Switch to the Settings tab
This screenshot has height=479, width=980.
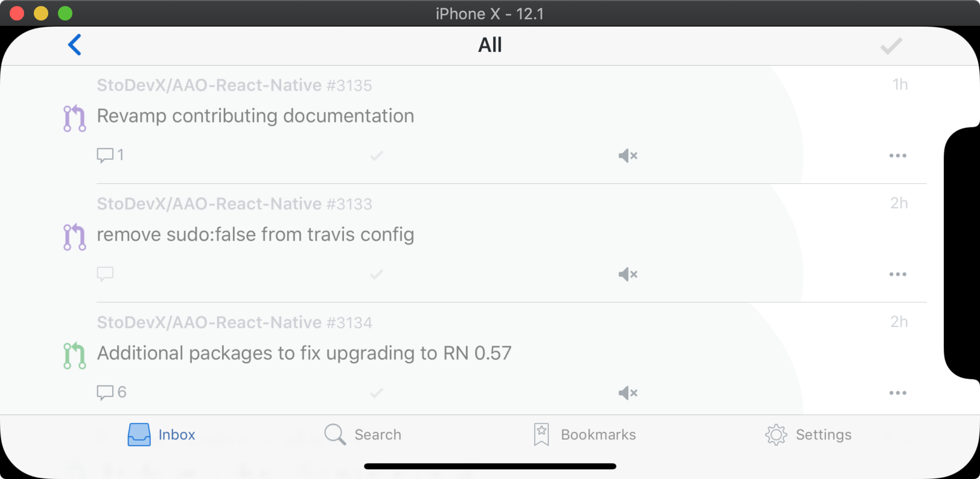(809, 434)
